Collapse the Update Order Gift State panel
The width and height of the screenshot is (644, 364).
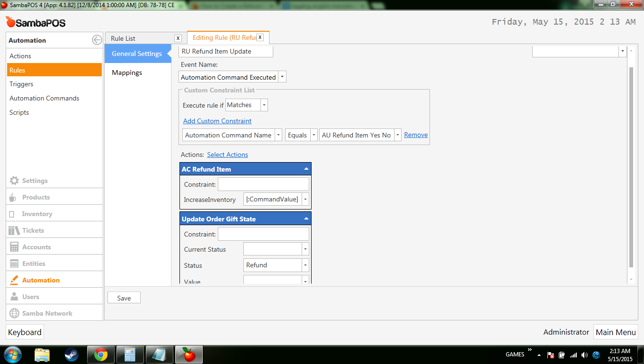click(x=306, y=219)
